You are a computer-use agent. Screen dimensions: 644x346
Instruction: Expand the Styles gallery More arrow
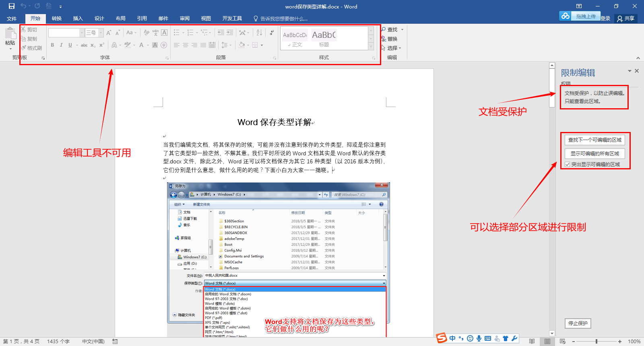pos(371,47)
